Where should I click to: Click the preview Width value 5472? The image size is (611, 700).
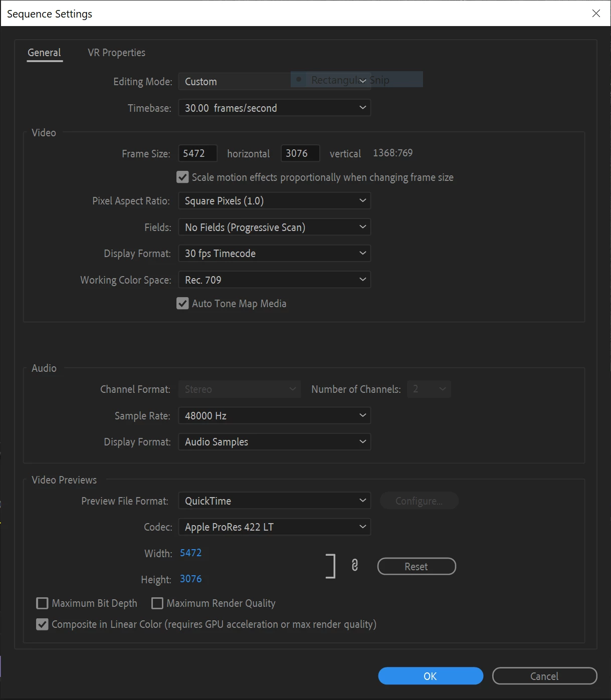point(190,553)
